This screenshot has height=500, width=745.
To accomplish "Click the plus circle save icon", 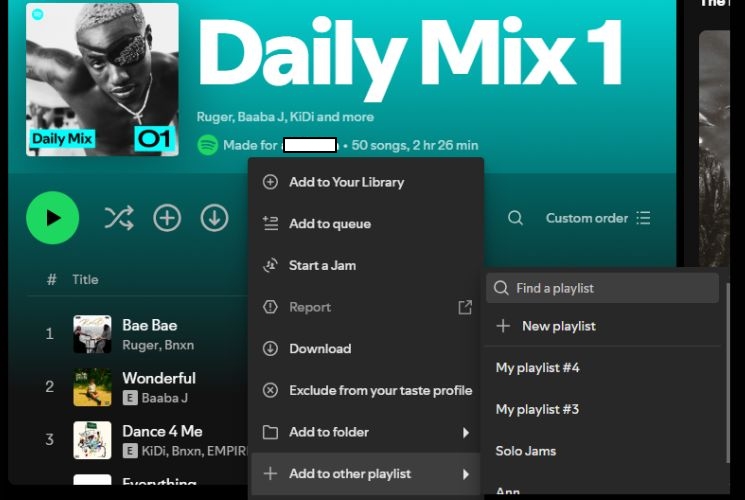I will [x=167, y=218].
